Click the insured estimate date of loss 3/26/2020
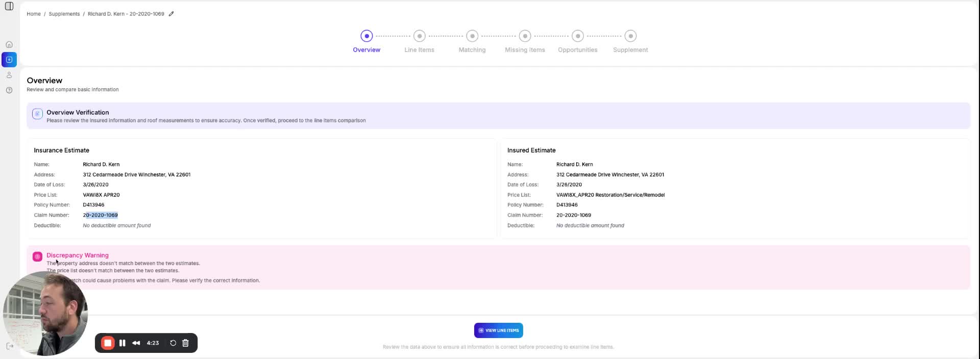 pyautogui.click(x=569, y=185)
